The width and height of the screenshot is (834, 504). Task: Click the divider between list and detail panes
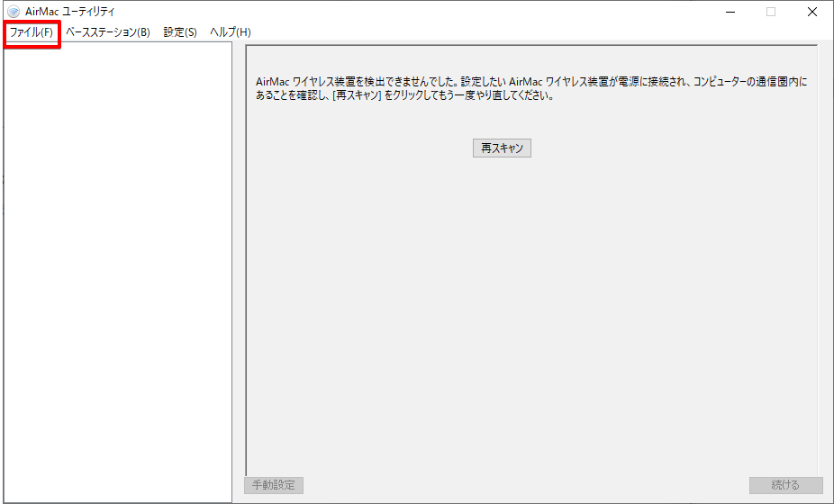[x=237, y=270]
